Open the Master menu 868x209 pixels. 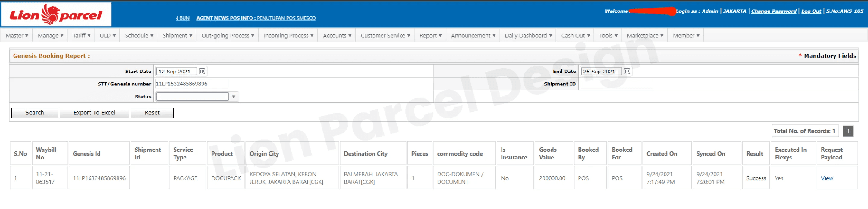point(17,35)
